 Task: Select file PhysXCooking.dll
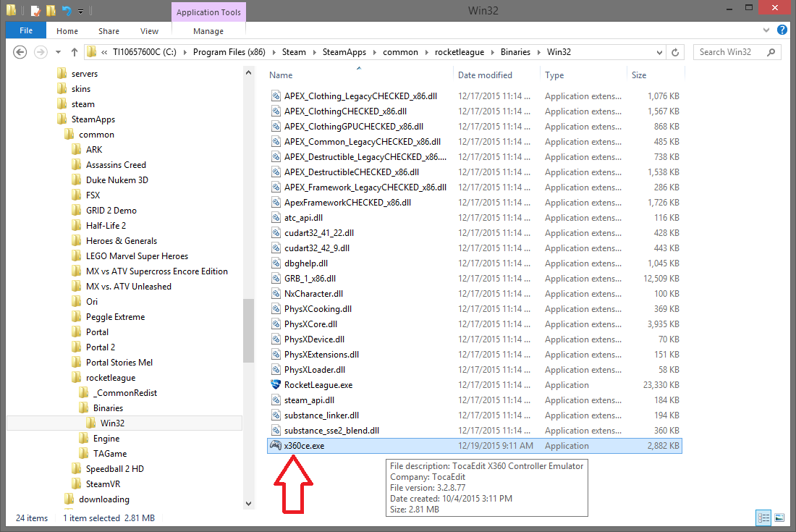point(318,308)
